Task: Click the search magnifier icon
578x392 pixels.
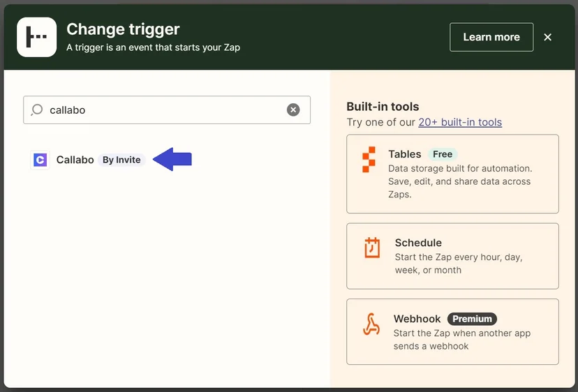Action: point(36,110)
